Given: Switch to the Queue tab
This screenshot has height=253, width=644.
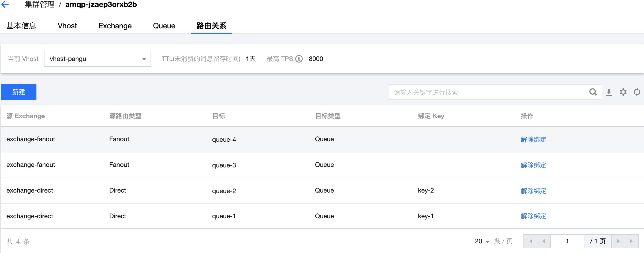Looking at the screenshot, I should pos(164,26).
